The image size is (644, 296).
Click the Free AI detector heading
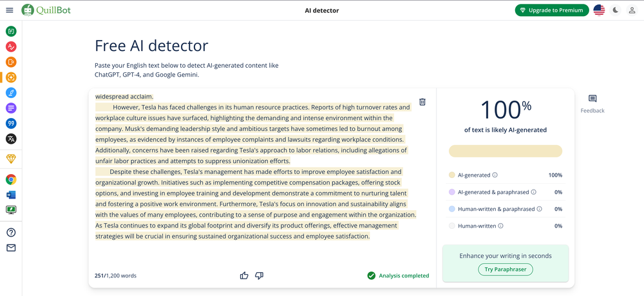point(151,46)
